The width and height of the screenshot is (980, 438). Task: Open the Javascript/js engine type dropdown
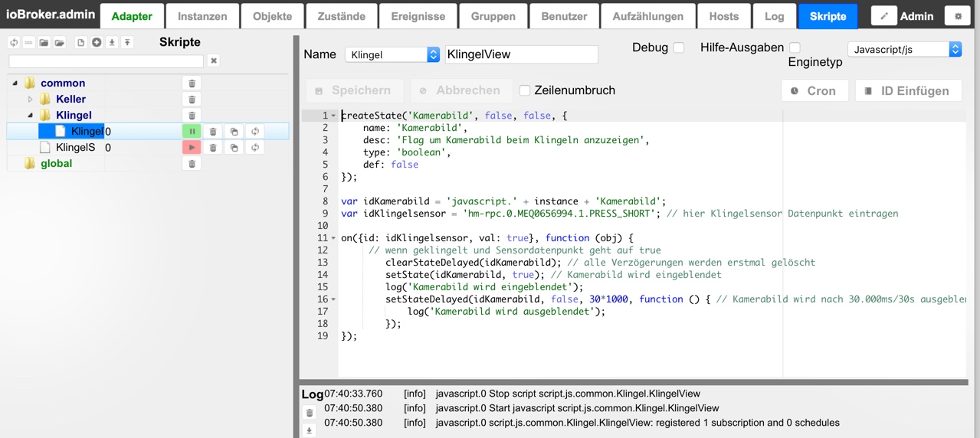pos(905,49)
